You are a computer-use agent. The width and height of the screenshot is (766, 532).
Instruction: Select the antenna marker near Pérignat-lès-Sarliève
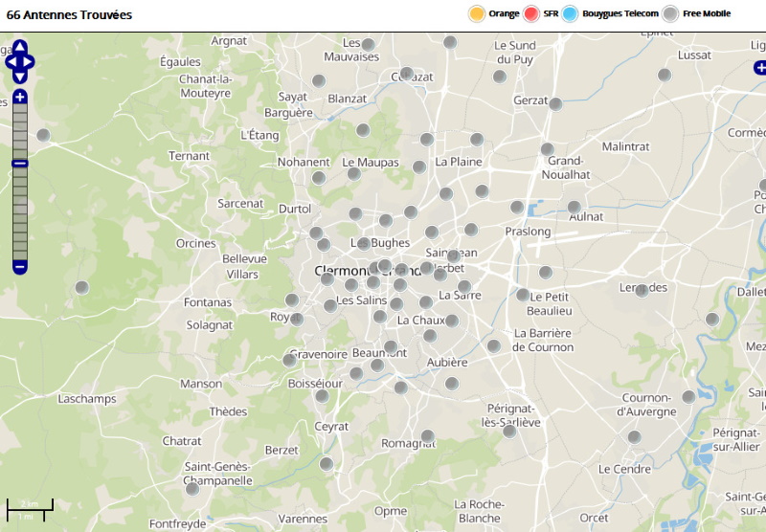pyautogui.click(x=509, y=431)
